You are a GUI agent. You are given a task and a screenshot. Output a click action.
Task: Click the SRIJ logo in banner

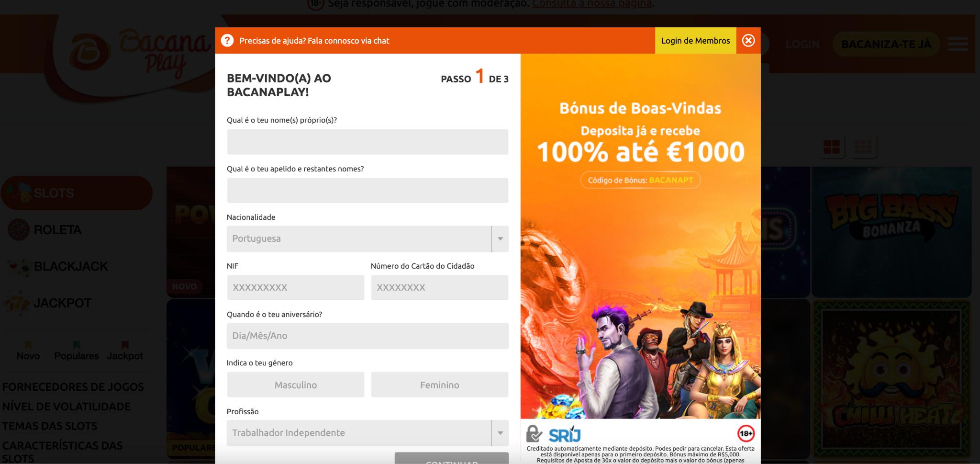pyautogui.click(x=565, y=435)
